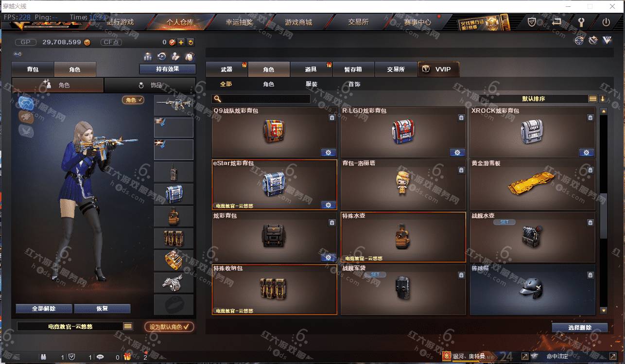Click the scrollbar down arrow in the item list

(x=604, y=310)
